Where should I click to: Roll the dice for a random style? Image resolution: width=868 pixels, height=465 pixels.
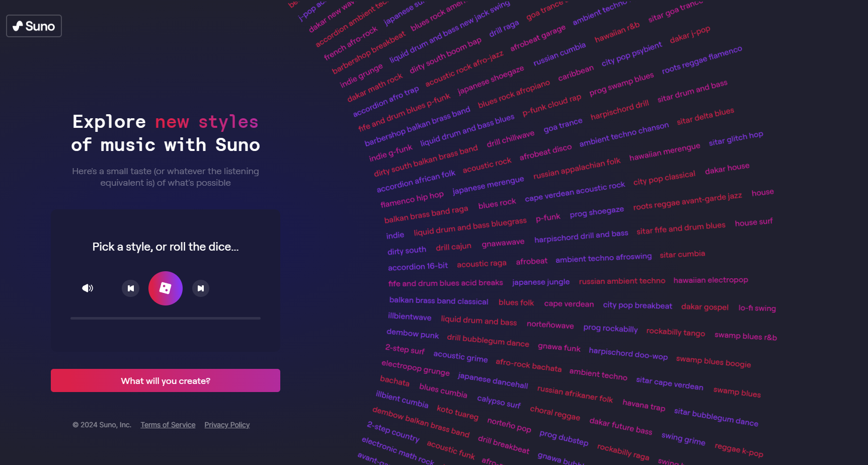166,288
